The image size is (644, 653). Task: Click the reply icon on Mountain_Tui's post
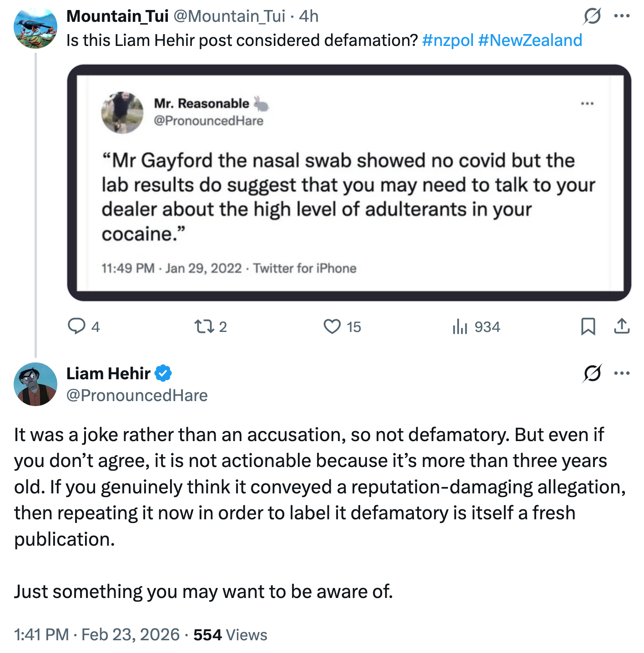click(x=77, y=326)
